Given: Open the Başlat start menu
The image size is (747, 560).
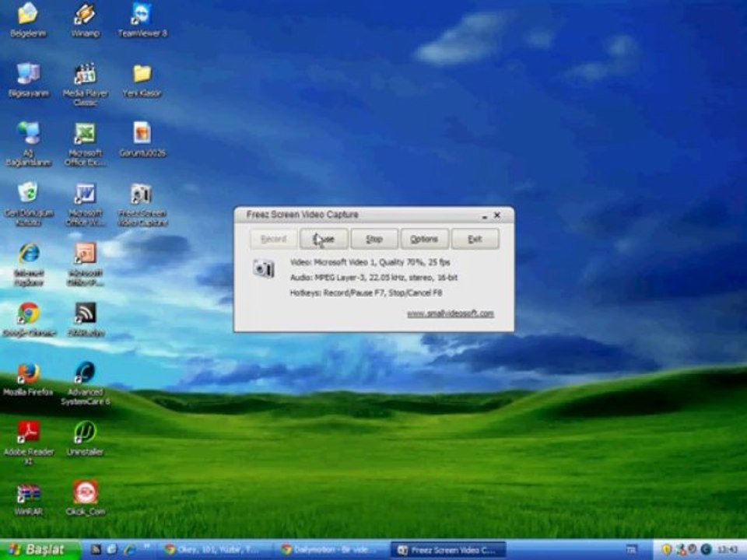Looking at the screenshot, I should tap(40, 550).
